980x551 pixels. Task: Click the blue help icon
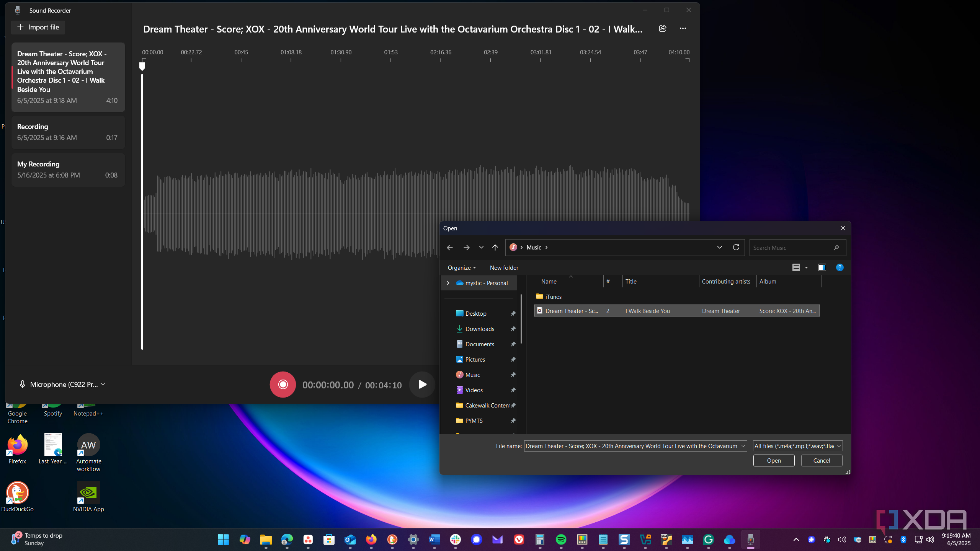coord(840,268)
